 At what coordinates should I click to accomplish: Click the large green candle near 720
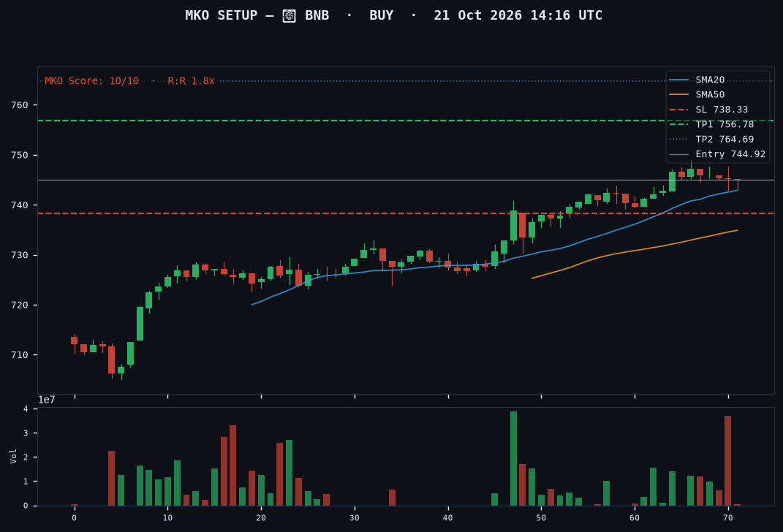[140, 324]
